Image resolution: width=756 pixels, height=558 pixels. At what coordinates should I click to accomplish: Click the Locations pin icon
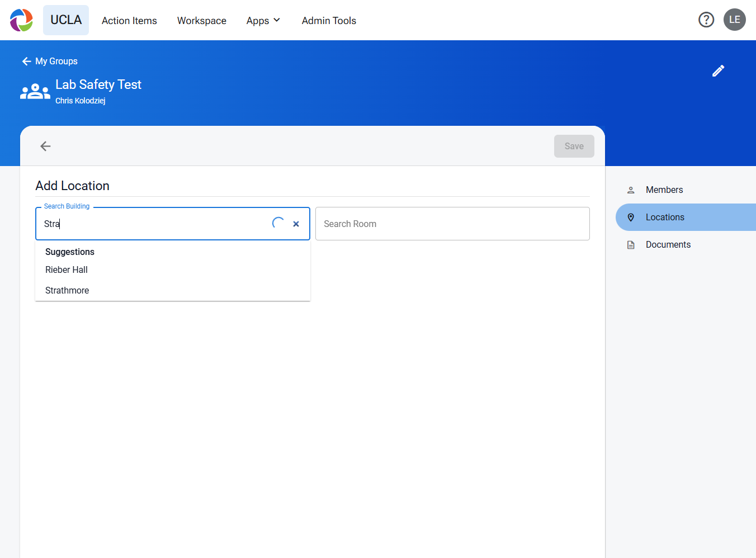click(631, 217)
